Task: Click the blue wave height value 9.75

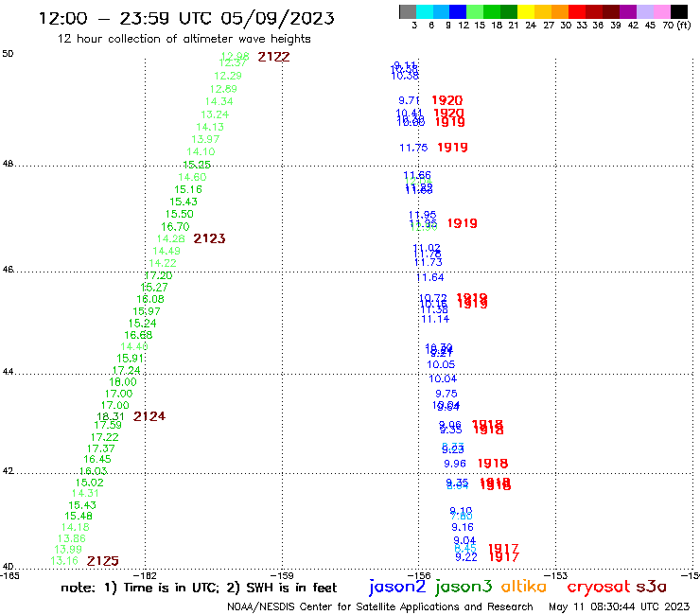Action: pyautogui.click(x=446, y=394)
